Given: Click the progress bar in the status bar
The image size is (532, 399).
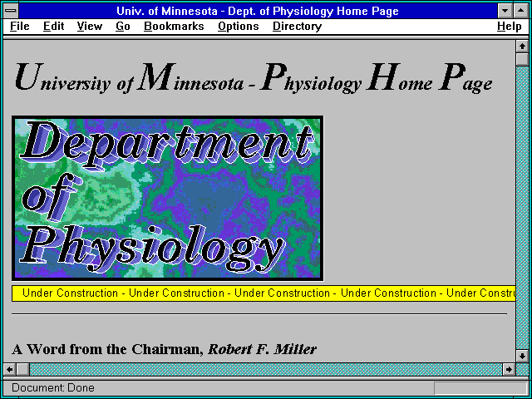Looking at the screenshot, I should [480, 388].
